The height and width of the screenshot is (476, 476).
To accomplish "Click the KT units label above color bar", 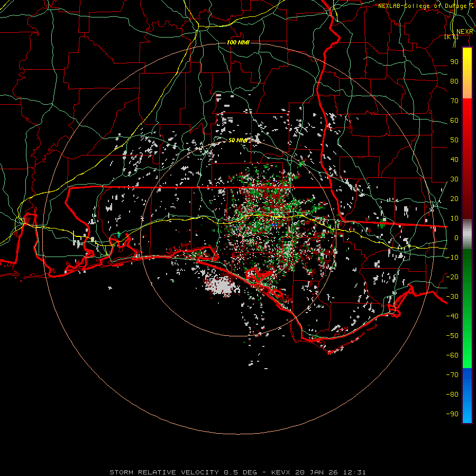I will [x=452, y=37].
